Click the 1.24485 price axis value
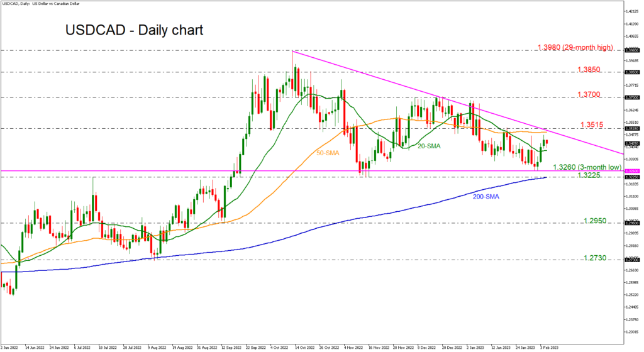This screenshot has height=352, width=644. tap(632, 307)
